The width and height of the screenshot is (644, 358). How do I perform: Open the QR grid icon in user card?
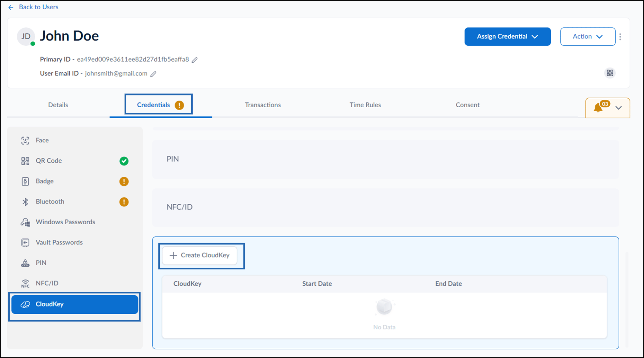tap(610, 73)
